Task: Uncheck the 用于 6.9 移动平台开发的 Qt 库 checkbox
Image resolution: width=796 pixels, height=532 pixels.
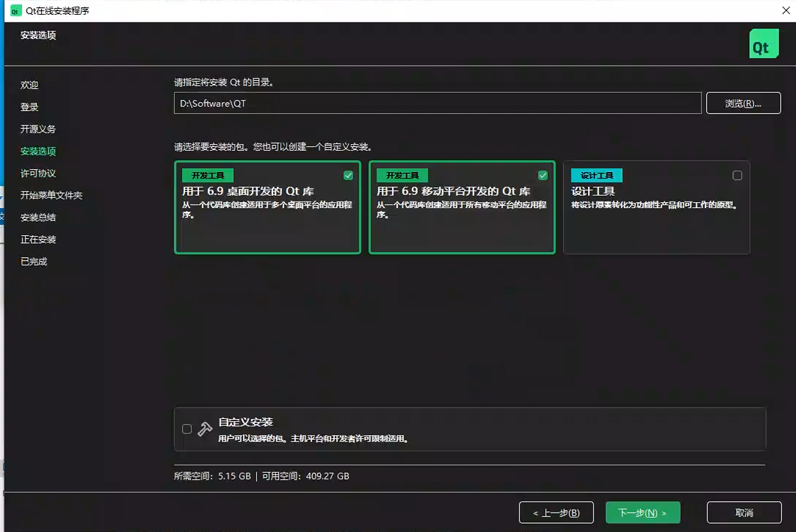Action: pyautogui.click(x=542, y=176)
